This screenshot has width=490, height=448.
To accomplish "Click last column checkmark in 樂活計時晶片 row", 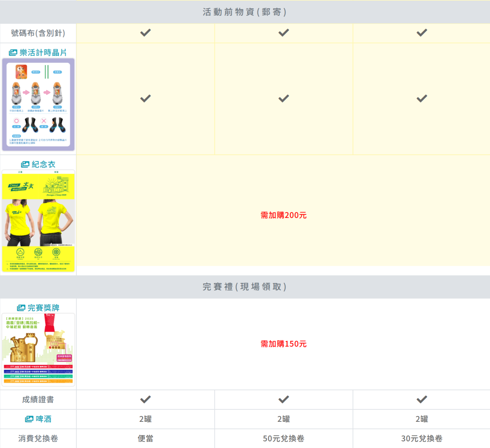I will [x=422, y=99].
